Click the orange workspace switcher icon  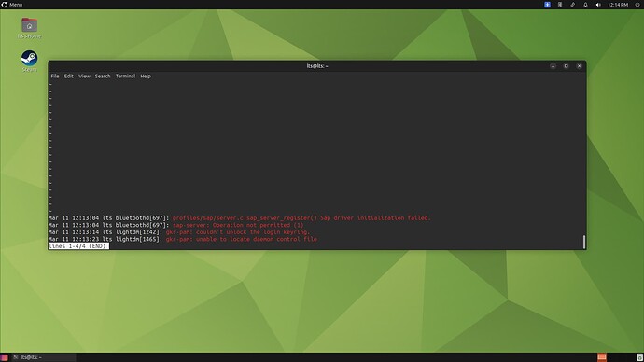click(602, 357)
